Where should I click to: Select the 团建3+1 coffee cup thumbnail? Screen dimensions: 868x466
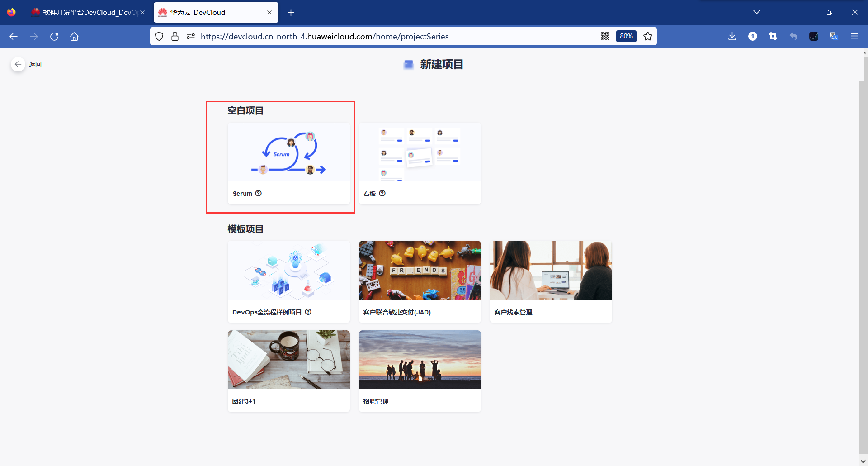[x=289, y=360]
